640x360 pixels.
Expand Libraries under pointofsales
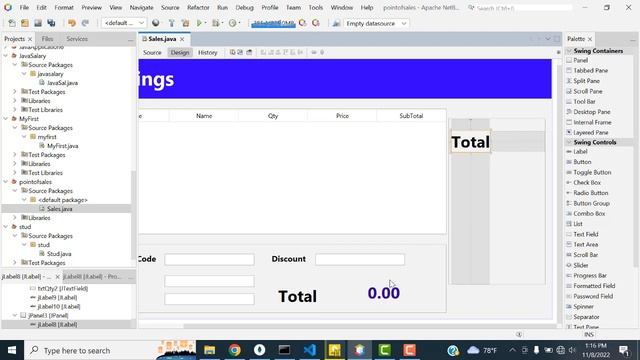15,218
